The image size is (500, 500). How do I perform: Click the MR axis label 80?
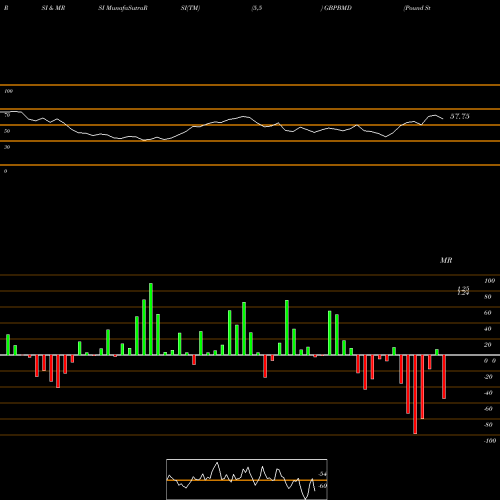tap(488, 297)
